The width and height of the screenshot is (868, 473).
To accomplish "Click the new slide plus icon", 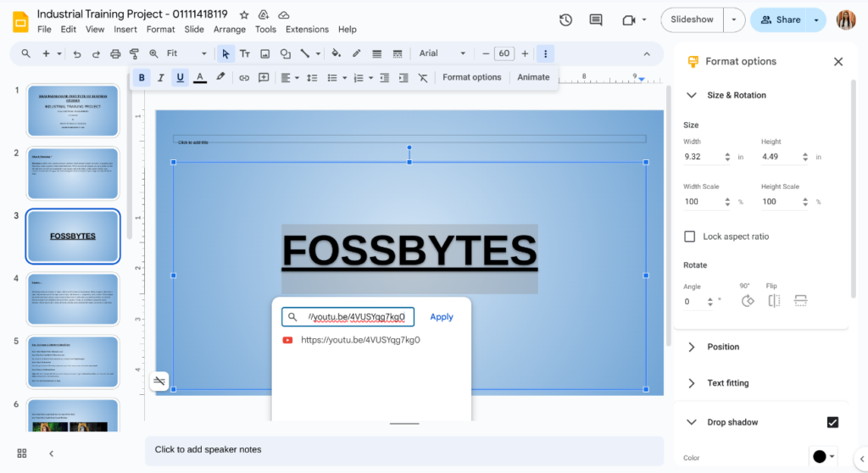I will click(x=46, y=53).
